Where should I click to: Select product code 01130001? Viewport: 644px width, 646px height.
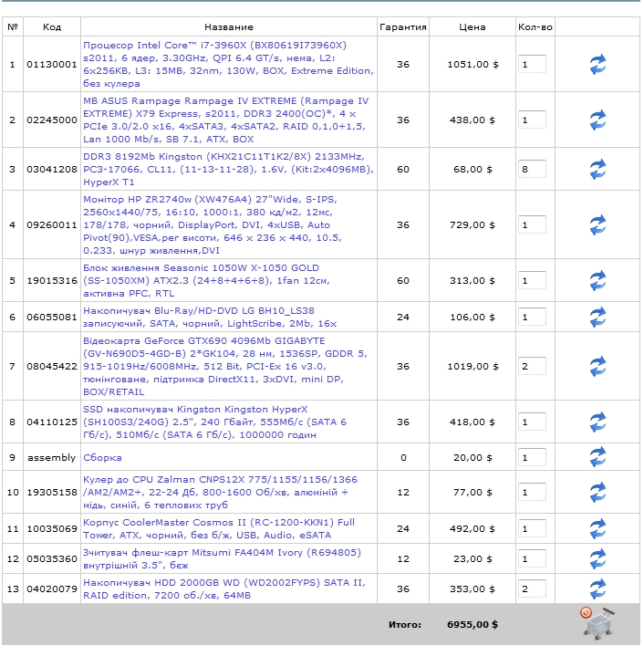coord(52,64)
